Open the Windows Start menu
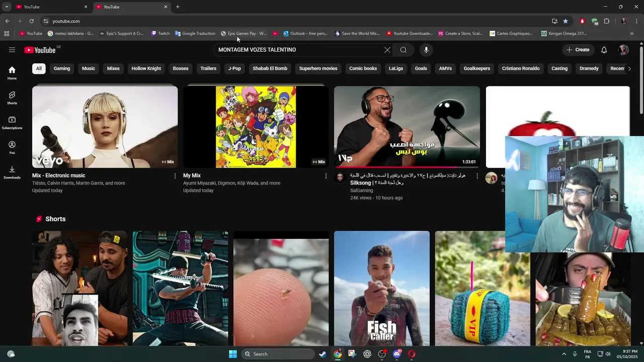The image size is (644, 362). [233, 354]
